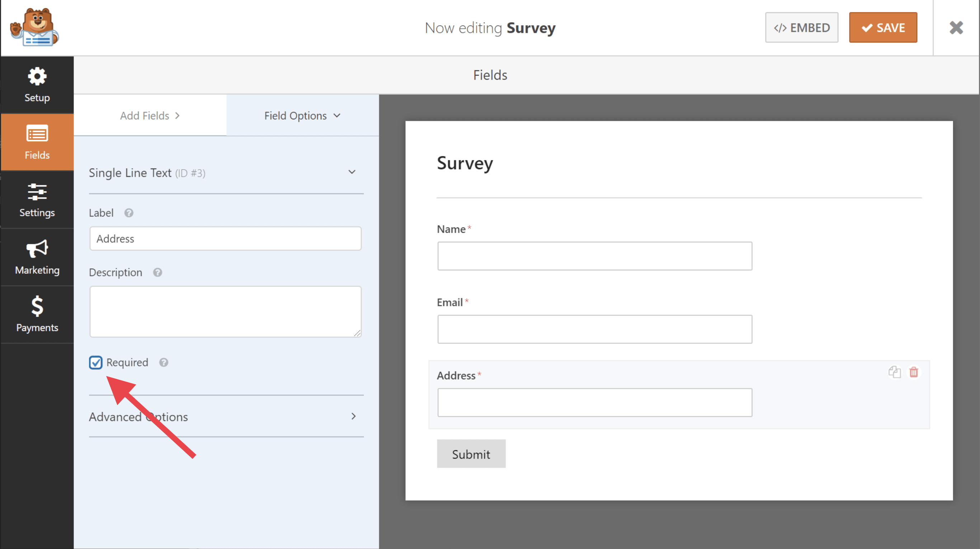The height and width of the screenshot is (549, 980).
Task: Delete the Address field with trash icon
Action: click(x=913, y=372)
